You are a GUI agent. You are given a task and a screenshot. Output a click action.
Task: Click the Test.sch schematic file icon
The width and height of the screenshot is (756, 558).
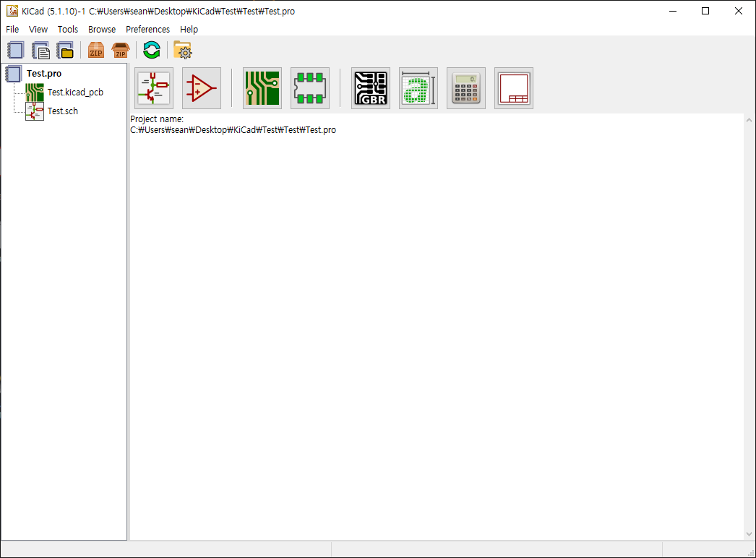(x=35, y=111)
